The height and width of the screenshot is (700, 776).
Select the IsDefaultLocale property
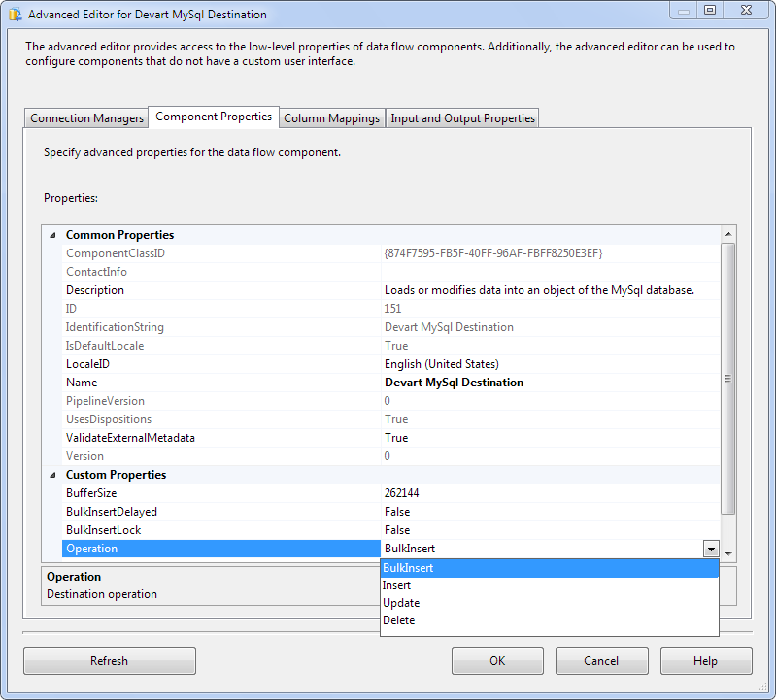click(221, 346)
